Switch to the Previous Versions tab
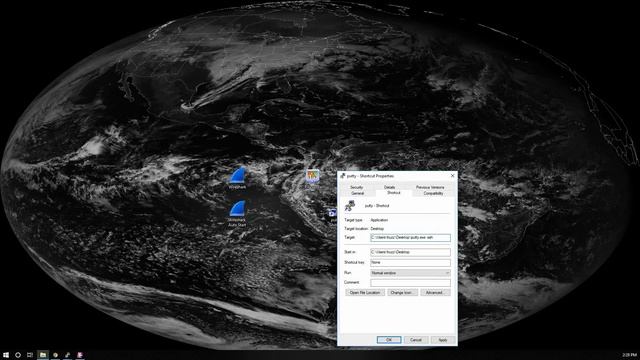This screenshot has height=360, width=640. click(x=430, y=187)
